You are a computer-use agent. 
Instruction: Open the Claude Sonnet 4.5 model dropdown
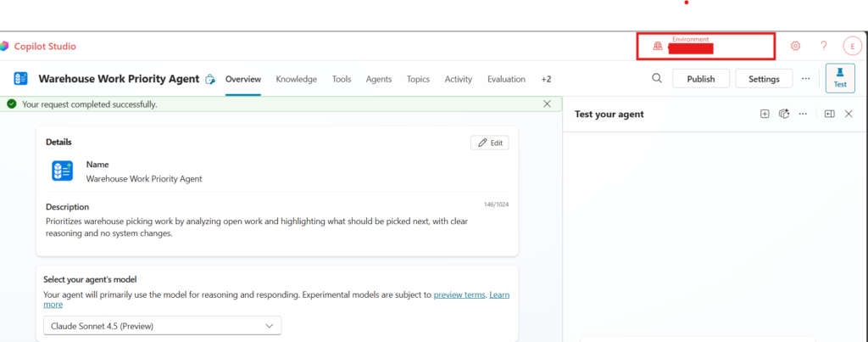coord(162,326)
